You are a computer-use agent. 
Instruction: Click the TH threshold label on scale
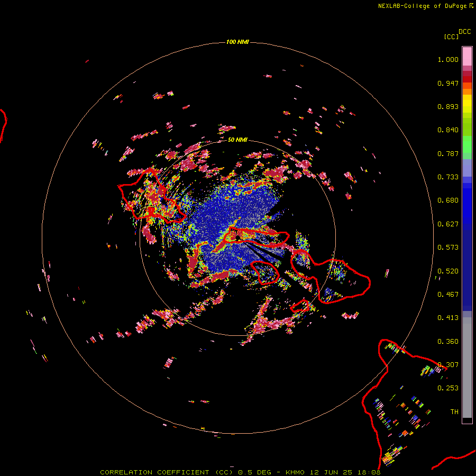click(x=454, y=412)
